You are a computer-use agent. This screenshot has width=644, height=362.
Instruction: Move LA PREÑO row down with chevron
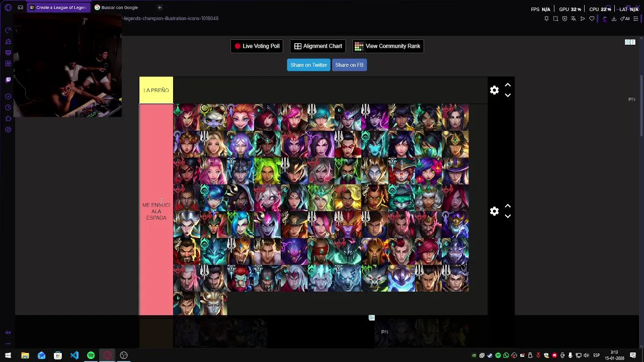pos(508,95)
